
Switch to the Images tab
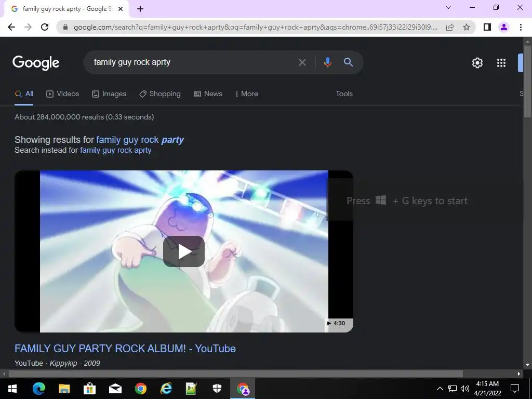pyautogui.click(x=109, y=94)
